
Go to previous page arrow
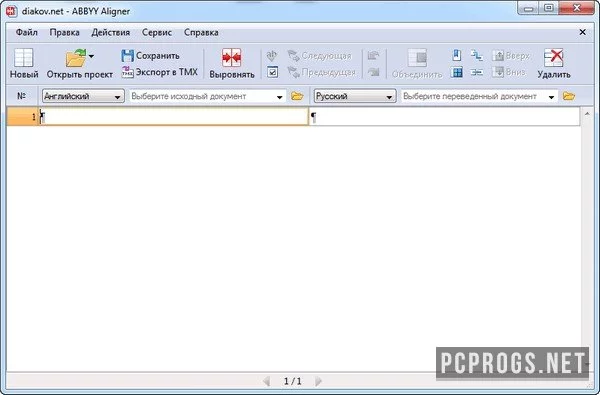[x=267, y=381]
